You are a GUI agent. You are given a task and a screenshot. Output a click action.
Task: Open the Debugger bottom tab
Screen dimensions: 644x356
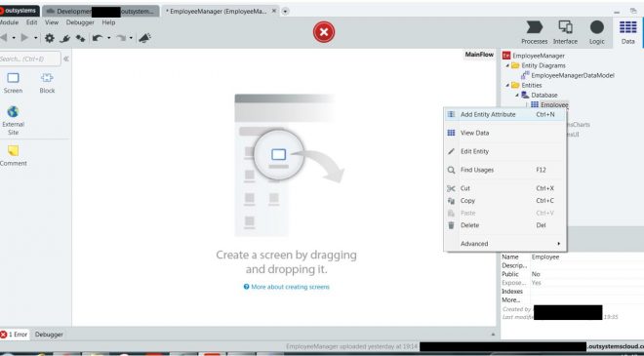point(49,335)
